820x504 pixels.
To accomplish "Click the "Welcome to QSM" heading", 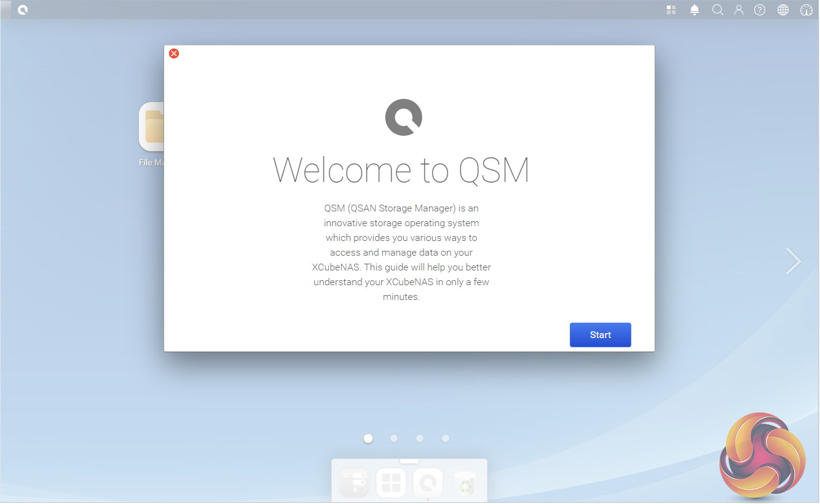I will point(401,170).
